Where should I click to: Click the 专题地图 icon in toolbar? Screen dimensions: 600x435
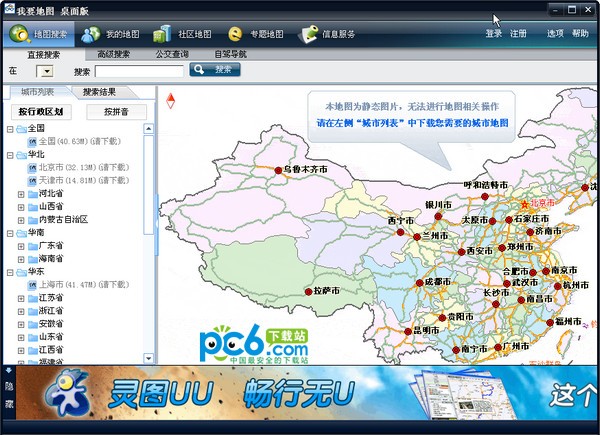236,33
